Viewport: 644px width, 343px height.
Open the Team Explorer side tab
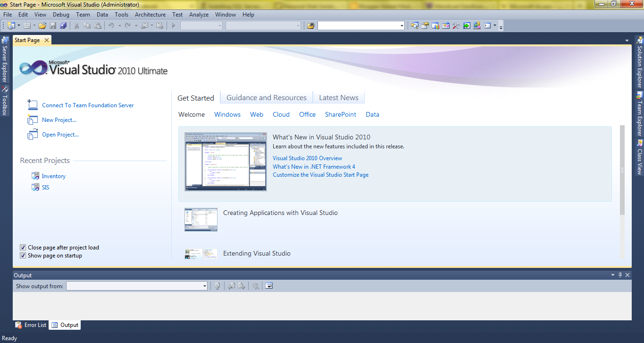[639, 113]
